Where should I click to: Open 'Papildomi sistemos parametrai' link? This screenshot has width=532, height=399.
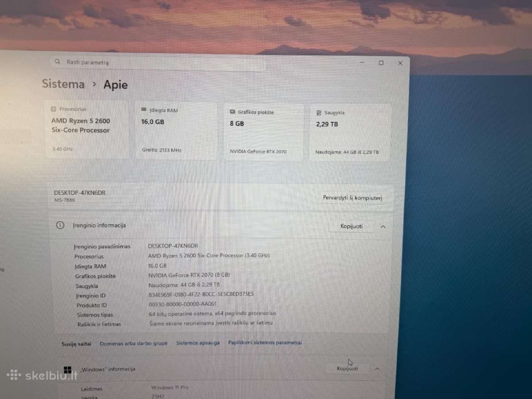tap(265, 343)
